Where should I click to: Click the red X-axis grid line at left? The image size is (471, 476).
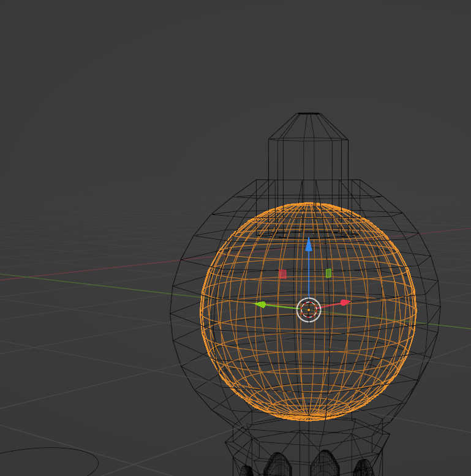pyautogui.click(x=92, y=268)
